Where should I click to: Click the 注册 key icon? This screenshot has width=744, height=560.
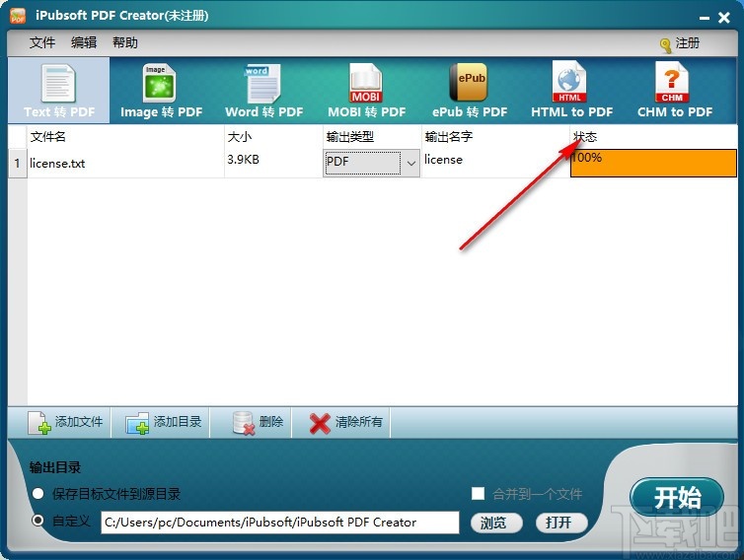point(665,45)
